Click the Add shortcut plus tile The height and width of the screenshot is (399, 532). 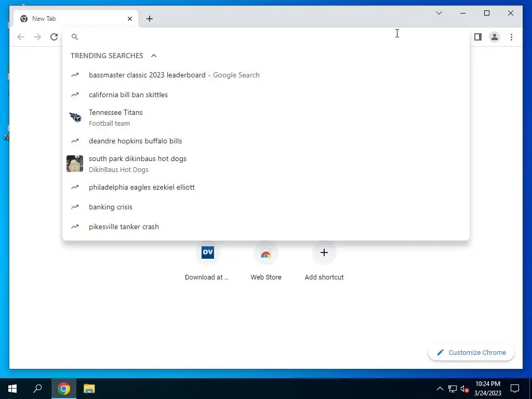tap(324, 252)
